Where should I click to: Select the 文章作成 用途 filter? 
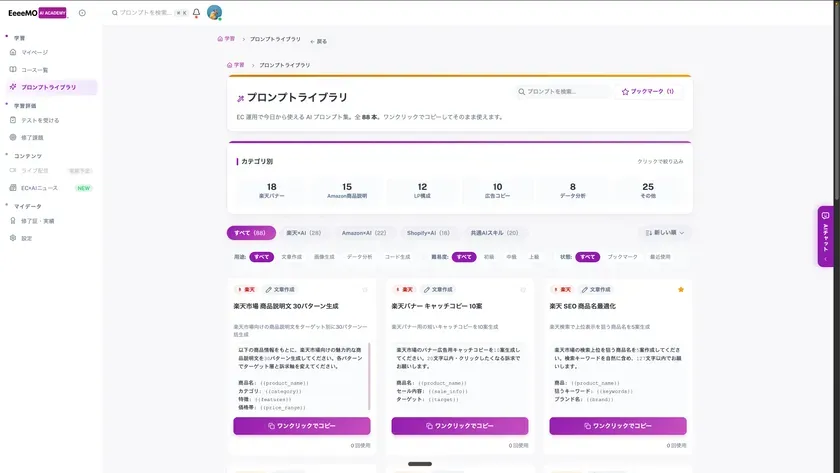point(291,257)
